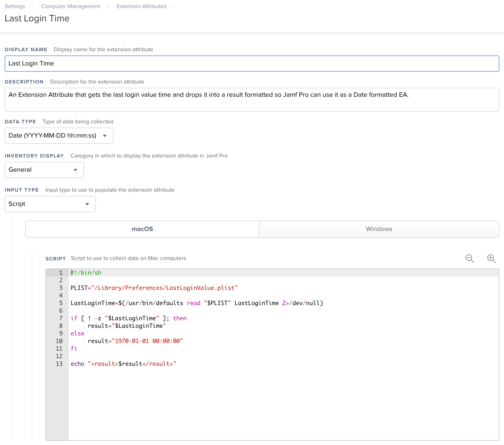
Task: Select the macOS tab
Action: tap(142, 229)
